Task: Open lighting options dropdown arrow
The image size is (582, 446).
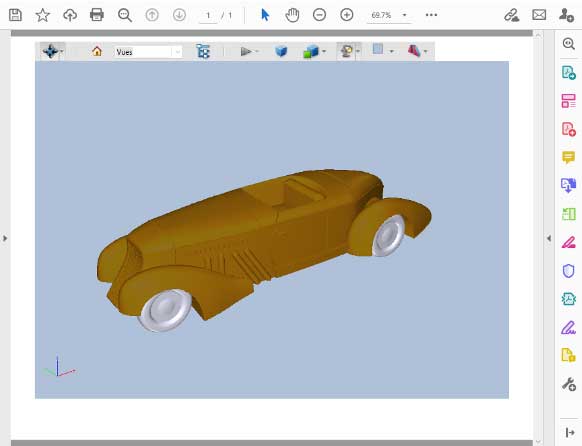Action: click(358, 51)
